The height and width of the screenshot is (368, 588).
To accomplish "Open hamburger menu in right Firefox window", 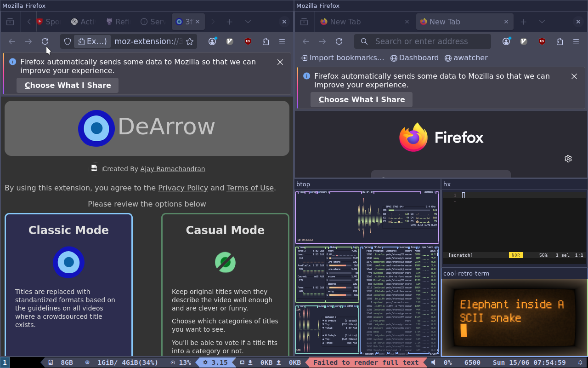I will pos(576,41).
